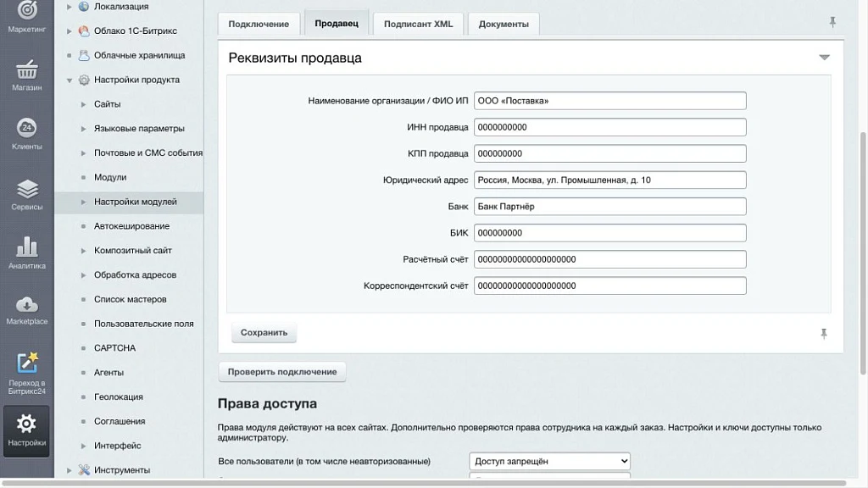Expand the Интерфейс tree arrow

(84, 446)
